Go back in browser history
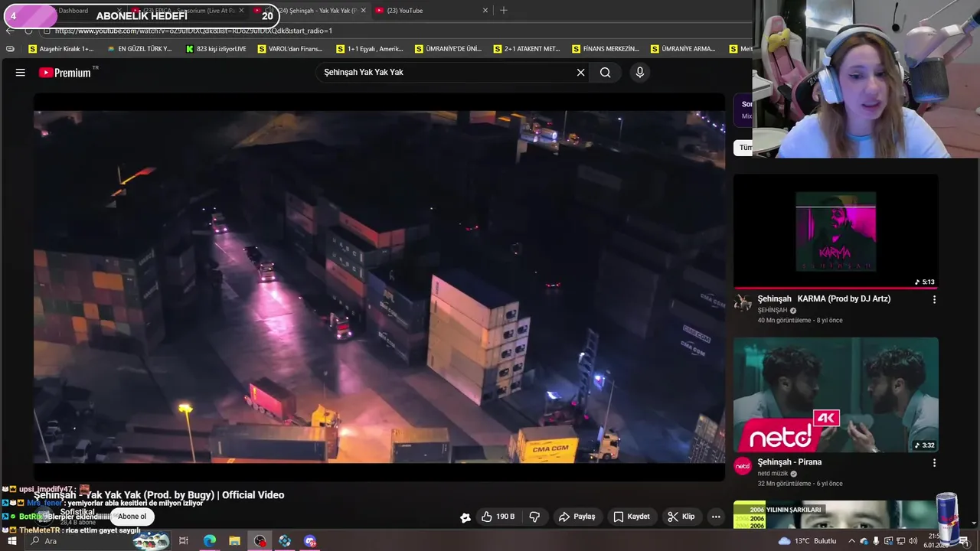This screenshot has height=551, width=980. 9,31
